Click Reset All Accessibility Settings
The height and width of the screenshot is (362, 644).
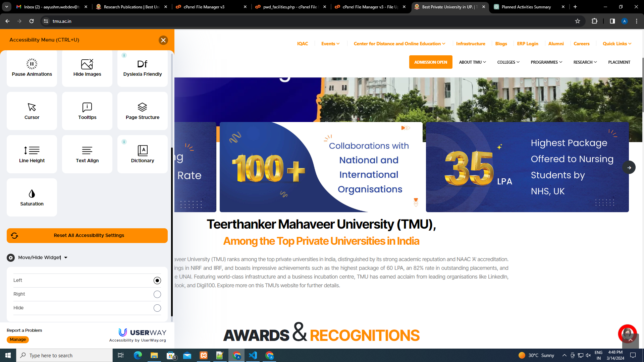[x=87, y=235]
